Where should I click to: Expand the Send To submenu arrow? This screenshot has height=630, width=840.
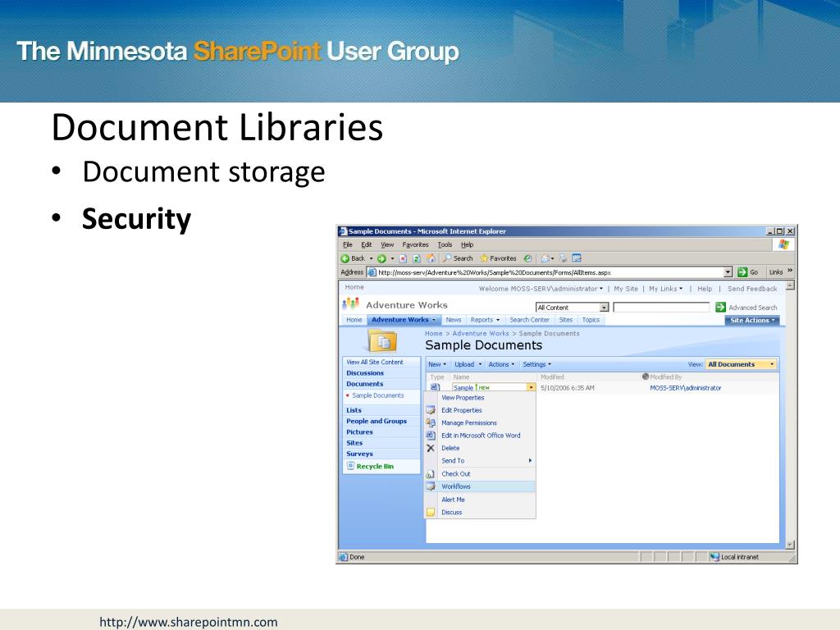click(x=530, y=461)
